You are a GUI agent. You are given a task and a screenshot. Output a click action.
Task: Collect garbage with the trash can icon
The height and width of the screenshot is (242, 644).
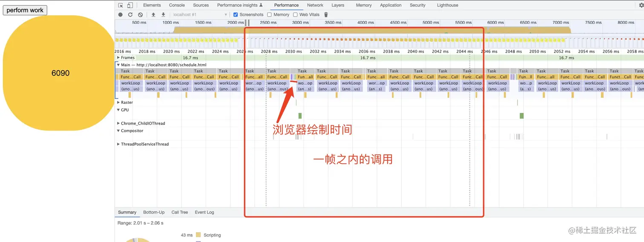point(326,14)
